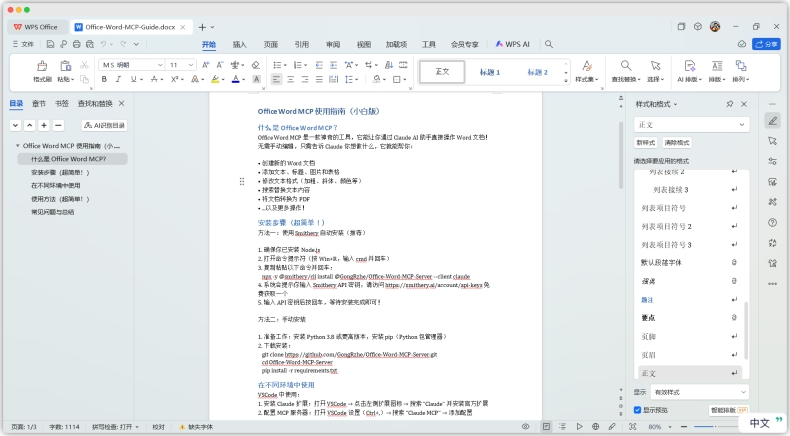This screenshot has height=436, width=790.
Task: Open the 有效样式 display dropdown
Action: click(x=699, y=392)
